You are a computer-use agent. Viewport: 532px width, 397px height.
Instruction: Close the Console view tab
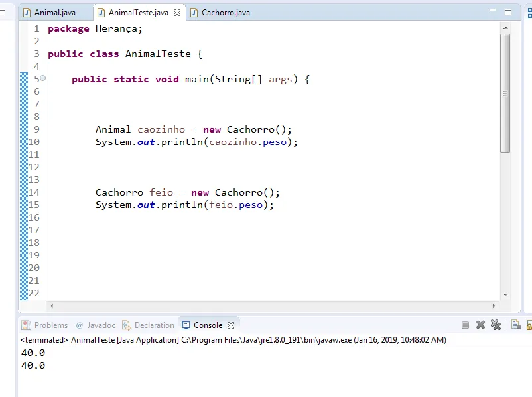pyautogui.click(x=231, y=325)
